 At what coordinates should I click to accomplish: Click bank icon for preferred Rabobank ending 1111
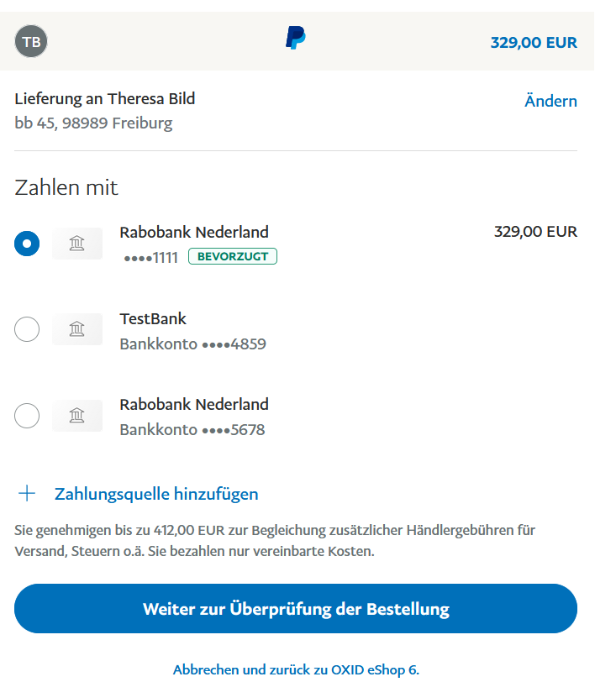(77, 244)
